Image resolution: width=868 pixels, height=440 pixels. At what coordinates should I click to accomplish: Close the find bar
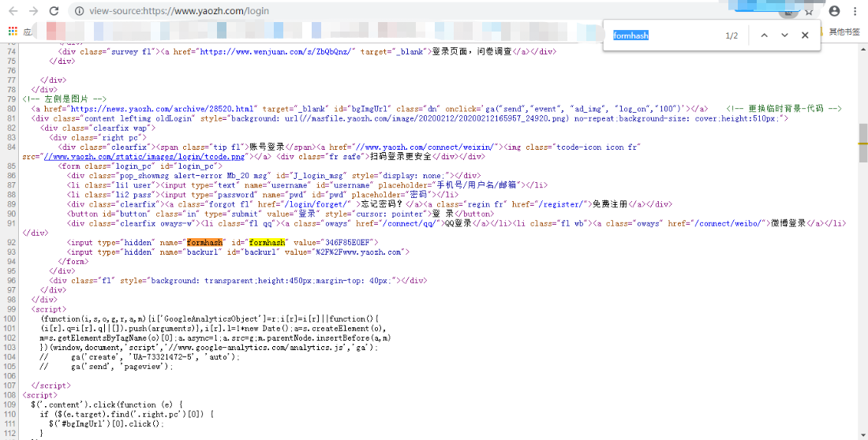(805, 35)
